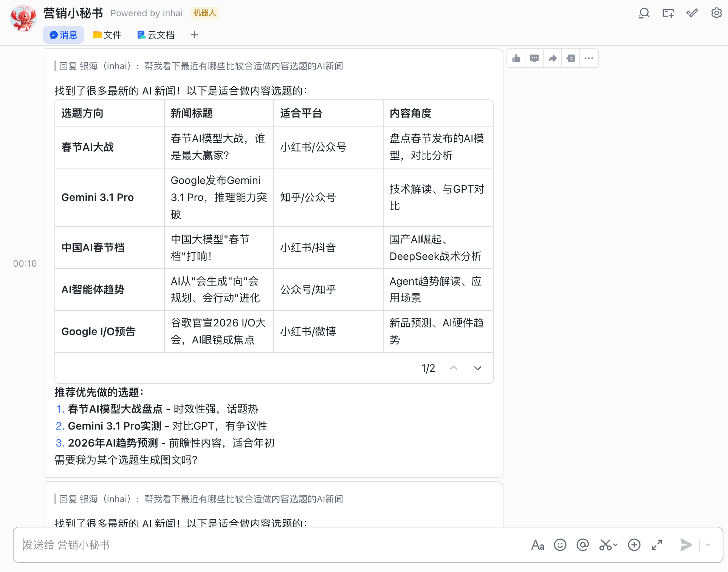Open the in-chat search tool

(x=644, y=13)
